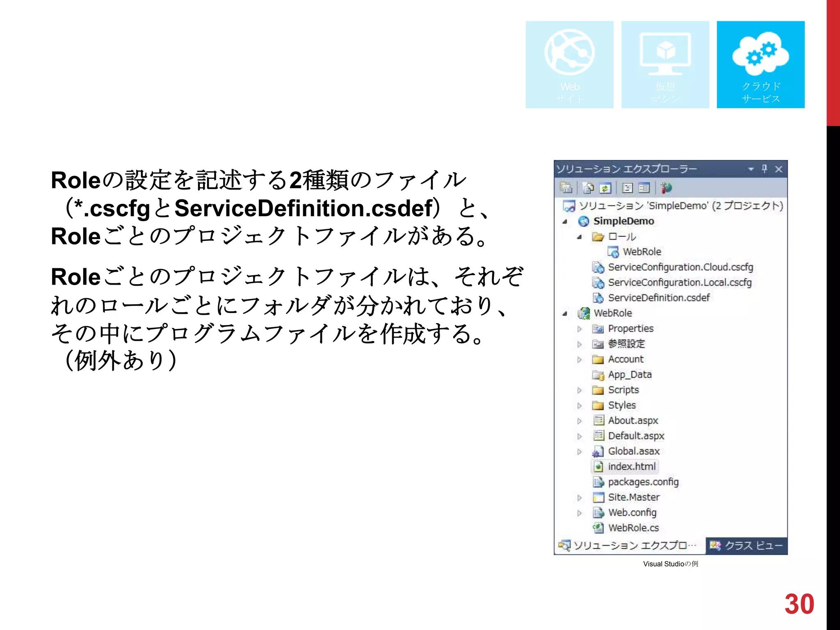Switch to クラス ビュー tab

[x=746, y=546]
